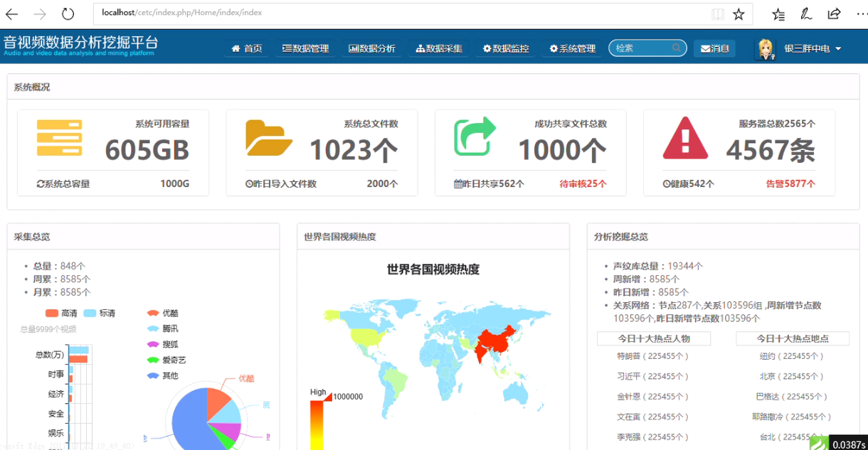Click the red 待审核25个 link
Screen dimensions: 868x450
(x=583, y=184)
